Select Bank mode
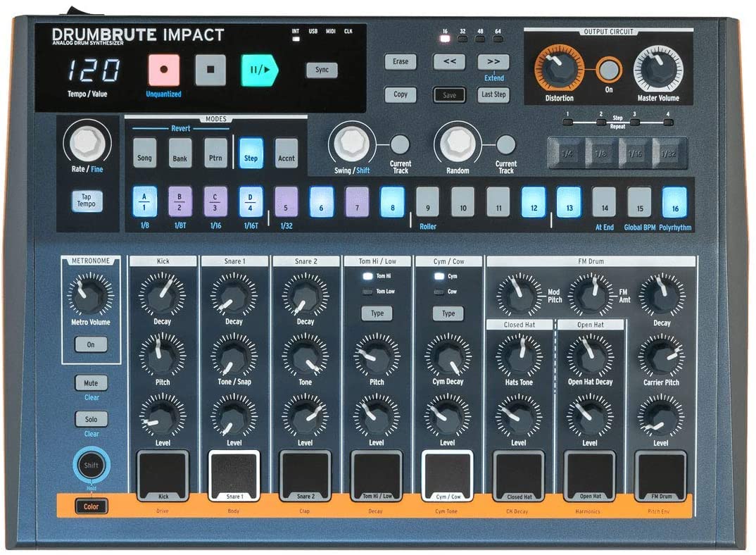This screenshot has width=756, height=555. pos(179,154)
